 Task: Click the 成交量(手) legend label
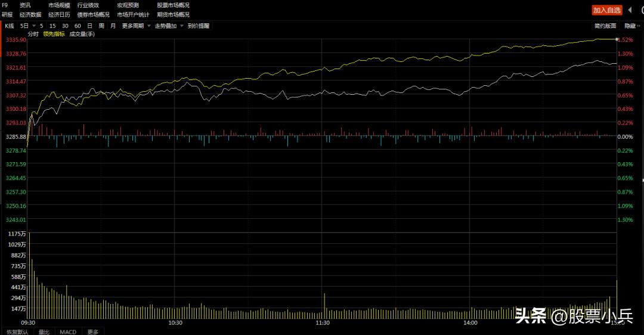(82, 34)
